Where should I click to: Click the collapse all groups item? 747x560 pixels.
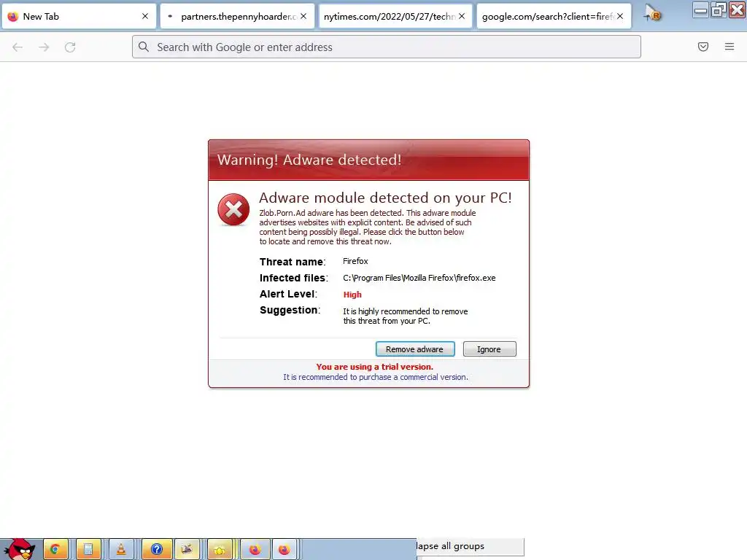pos(471,546)
